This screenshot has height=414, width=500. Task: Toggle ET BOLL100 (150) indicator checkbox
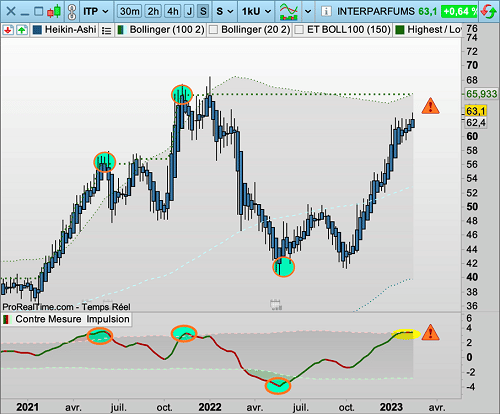299,30
